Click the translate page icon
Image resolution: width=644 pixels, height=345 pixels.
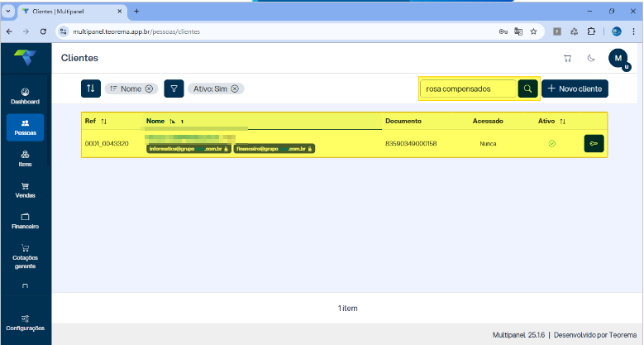coord(518,31)
